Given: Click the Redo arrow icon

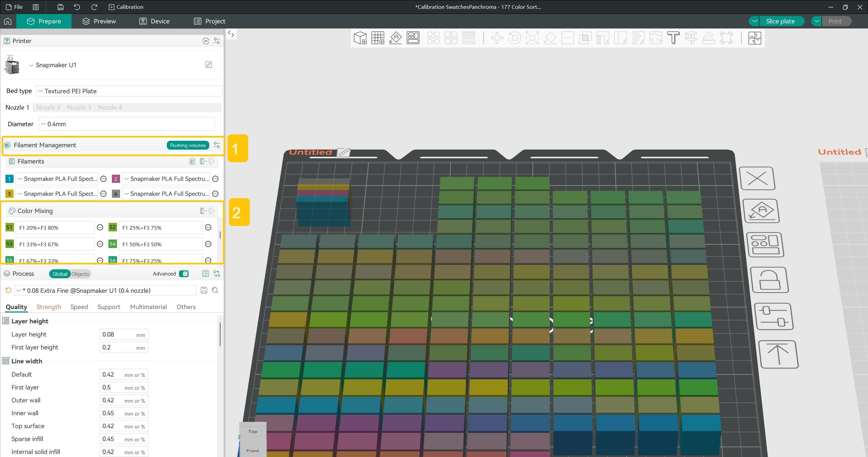Looking at the screenshot, I should click(x=94, y=7).
